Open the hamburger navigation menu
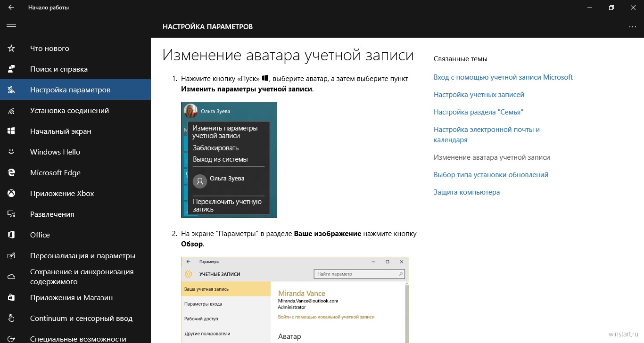This screenshot has width=644, height=343. tap(11, 27)
